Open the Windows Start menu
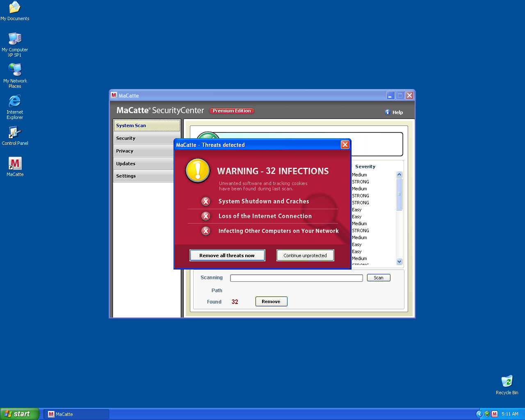525x420 pixels. (19, 414)
